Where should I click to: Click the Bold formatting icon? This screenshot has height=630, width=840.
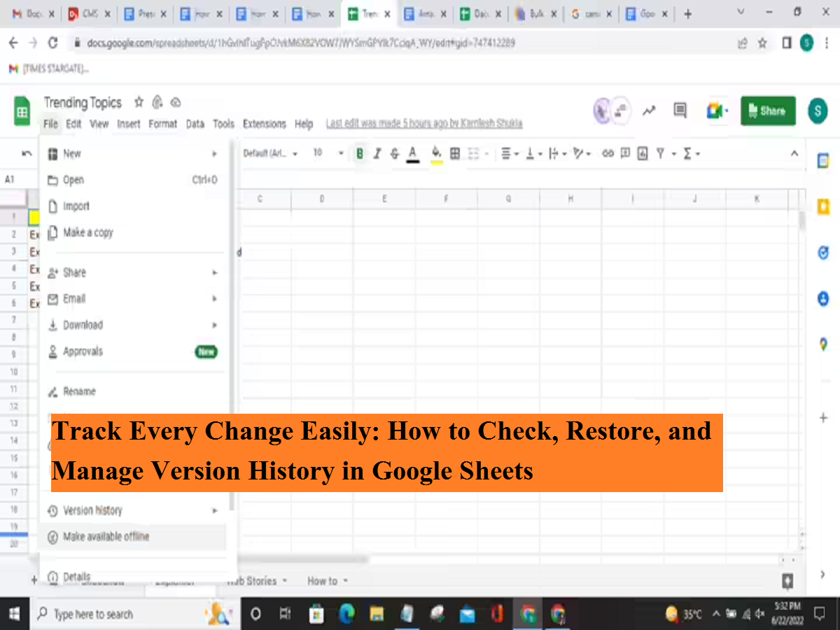coord(360,154)
